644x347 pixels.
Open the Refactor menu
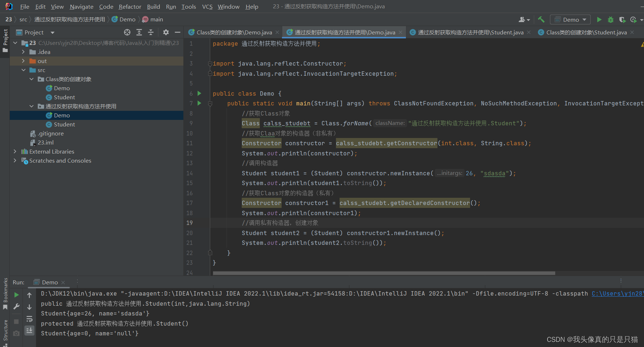coord(130,7)
